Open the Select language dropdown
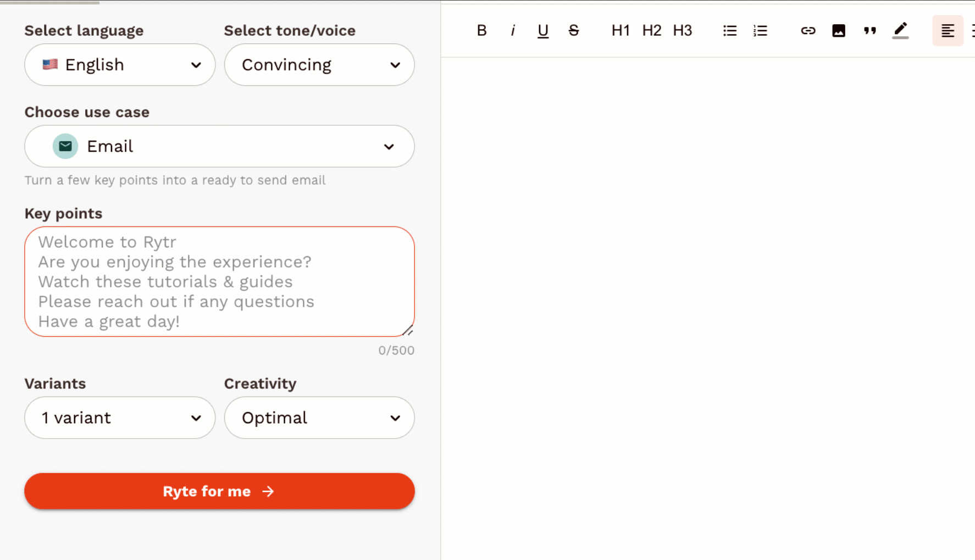 pos(119,65)
